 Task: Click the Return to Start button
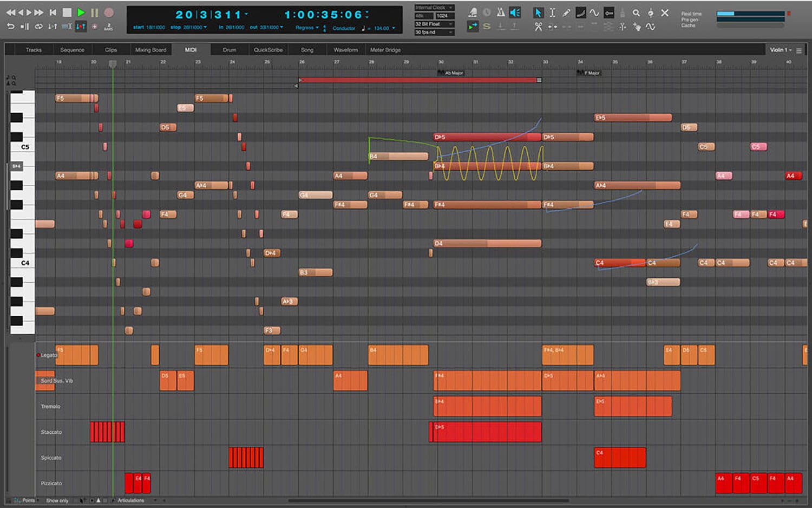coord(53,12)
